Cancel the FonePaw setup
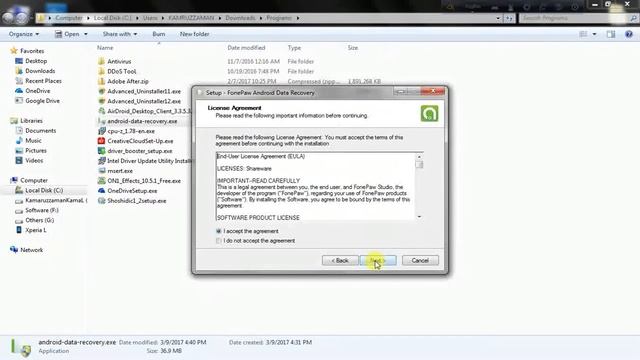 pyautogui.click(x=420, y=260)
